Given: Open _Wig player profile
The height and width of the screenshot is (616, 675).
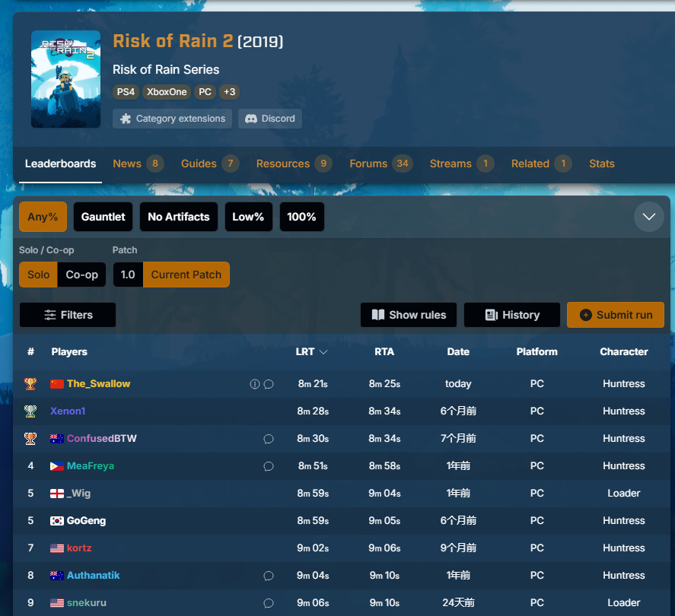Looking at the screenshot, I should pyautogui.click(x=79, y=494).
